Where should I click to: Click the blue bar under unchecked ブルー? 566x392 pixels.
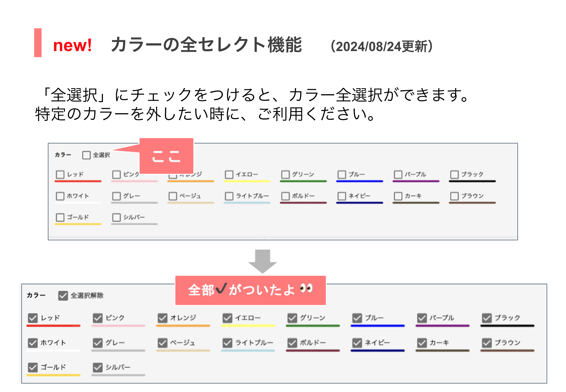tap(359, 181)
